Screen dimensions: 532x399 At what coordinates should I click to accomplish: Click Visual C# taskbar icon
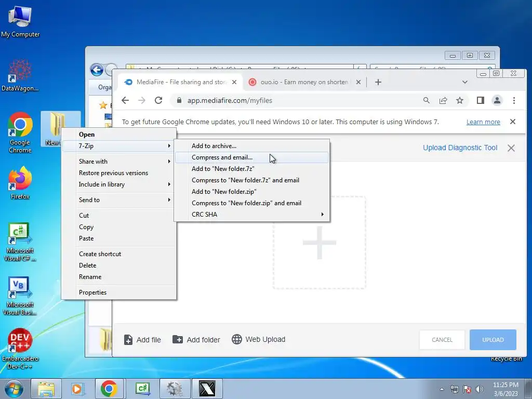click(x=142, y=389)
